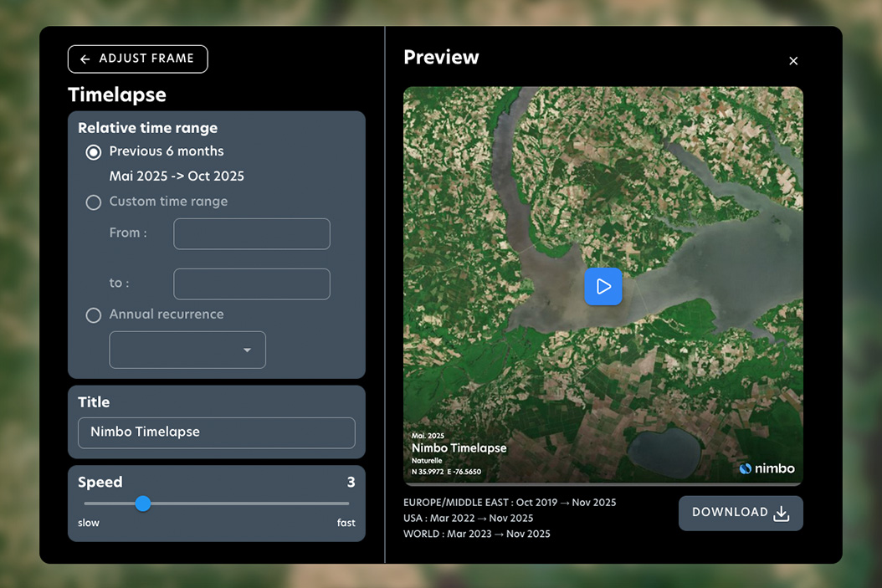The width and height of the screenshot is (882, 588).
Task: Click the From date field
Action: 251,234
